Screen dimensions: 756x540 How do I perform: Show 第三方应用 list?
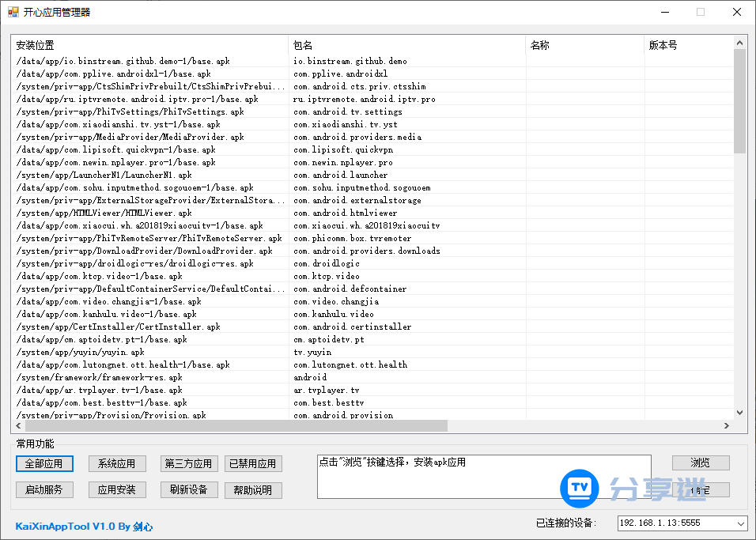pyautogui.click(x=188, y=463)
